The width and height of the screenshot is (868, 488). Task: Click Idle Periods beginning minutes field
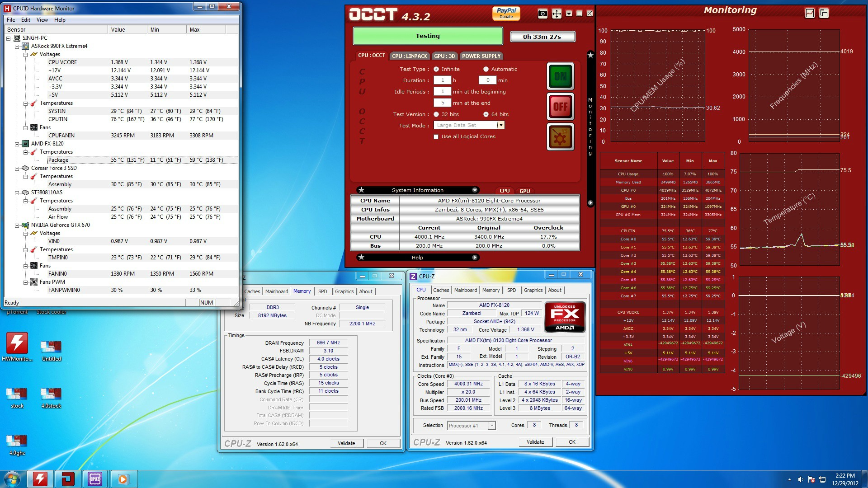(443, 91)
